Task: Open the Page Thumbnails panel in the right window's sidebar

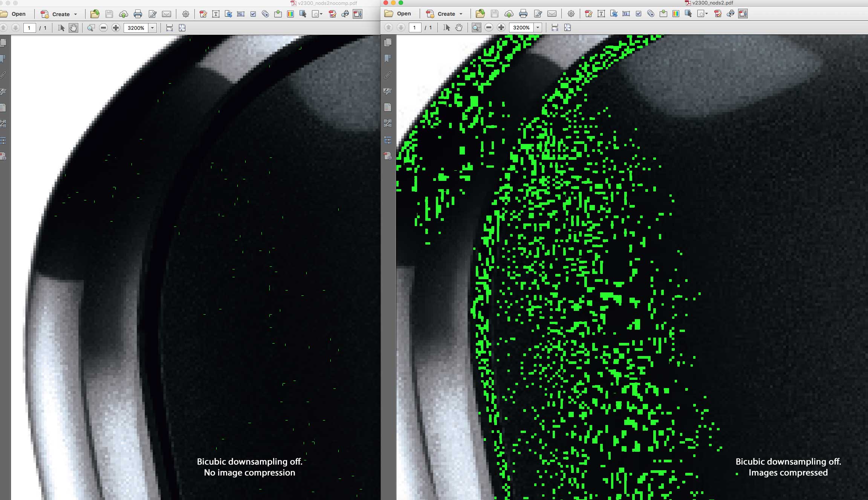Action: 388,43
